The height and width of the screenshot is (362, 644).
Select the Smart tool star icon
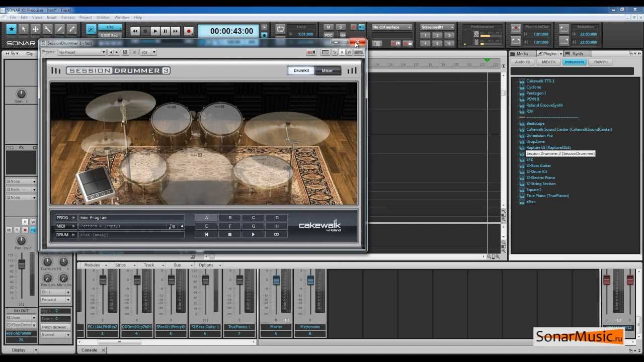pos(11,30)
